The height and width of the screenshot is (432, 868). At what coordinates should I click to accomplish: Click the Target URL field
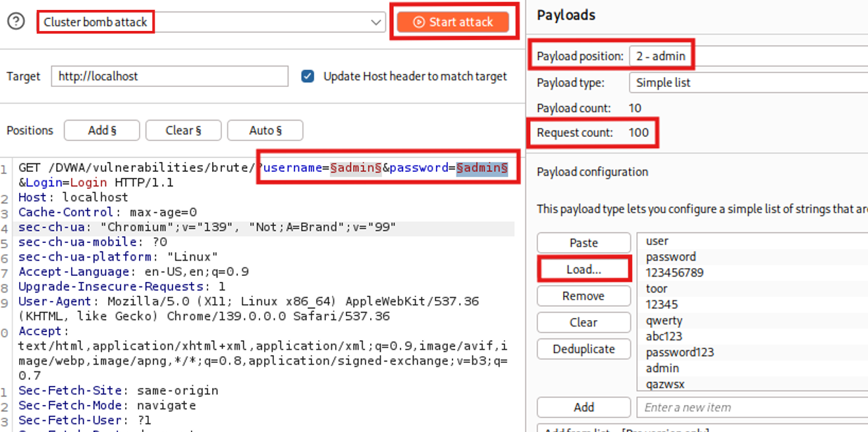tap(169, 76)
